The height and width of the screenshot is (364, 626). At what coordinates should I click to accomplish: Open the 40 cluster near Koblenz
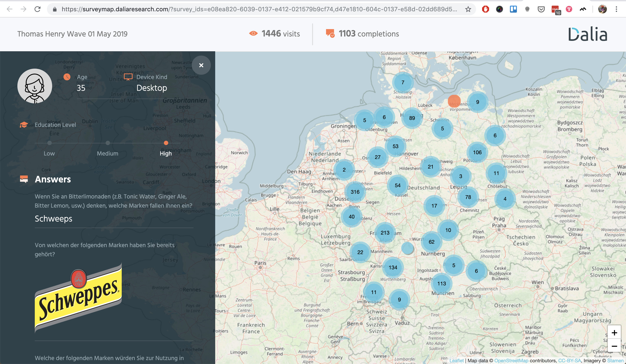(351, 217)
